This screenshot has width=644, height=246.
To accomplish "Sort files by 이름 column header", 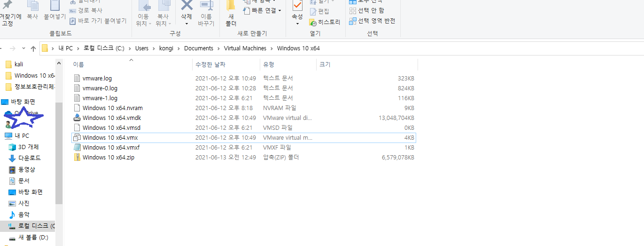I will click(x=132, y=64).
